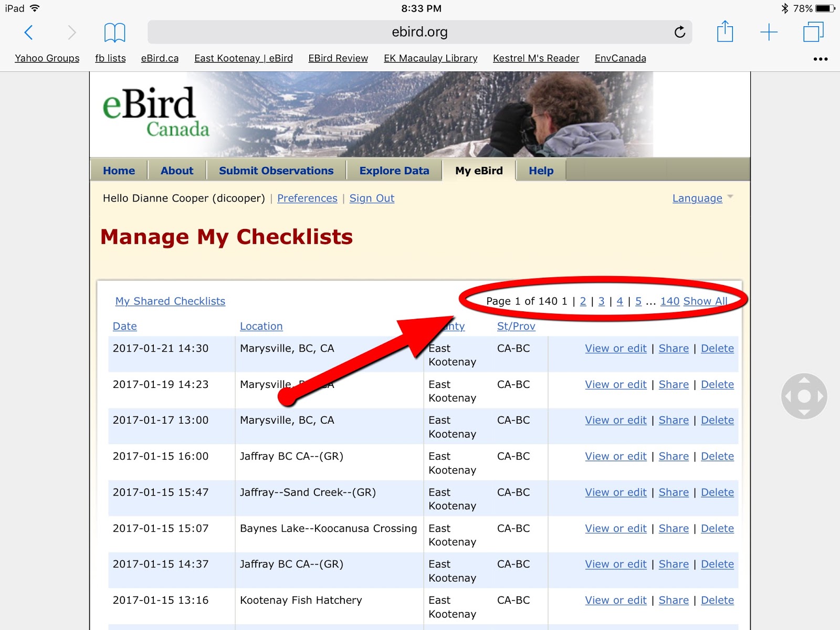View or edit 2017-01-19 14:23 checklist
Screen dimensions: 840x630
click(x=616, y=385)
